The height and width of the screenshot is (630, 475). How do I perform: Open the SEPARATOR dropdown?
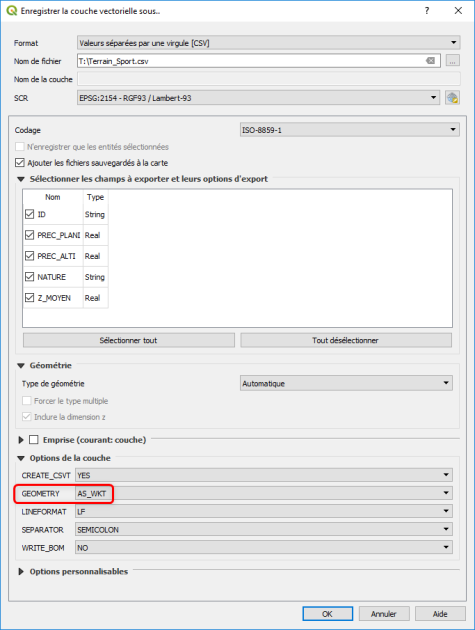(264, 530)
